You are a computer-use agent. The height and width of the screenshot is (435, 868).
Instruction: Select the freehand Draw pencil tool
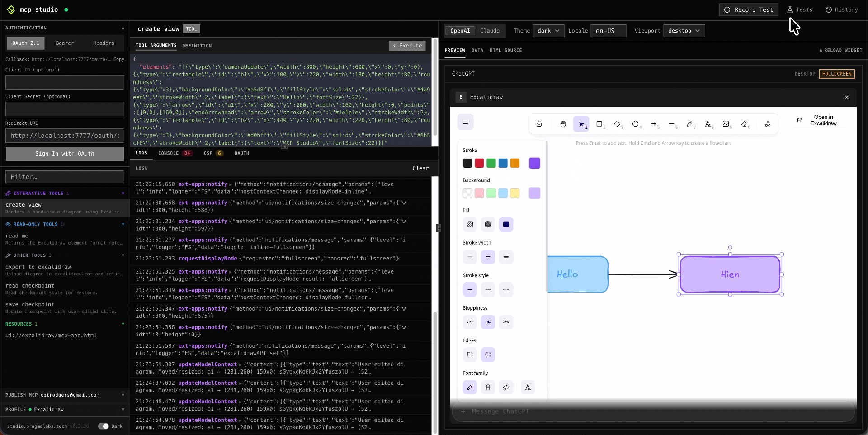coord(689,124)
